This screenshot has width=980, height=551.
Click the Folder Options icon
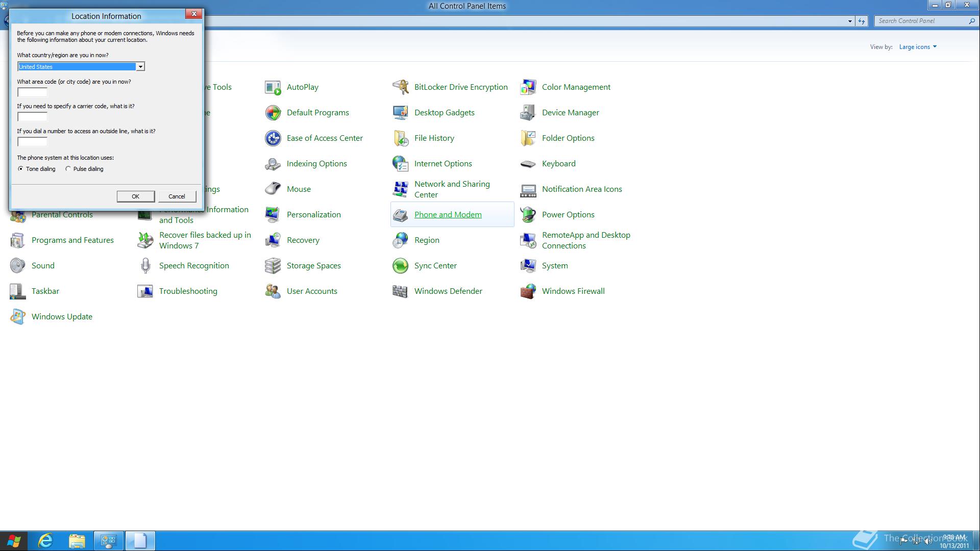528,138
